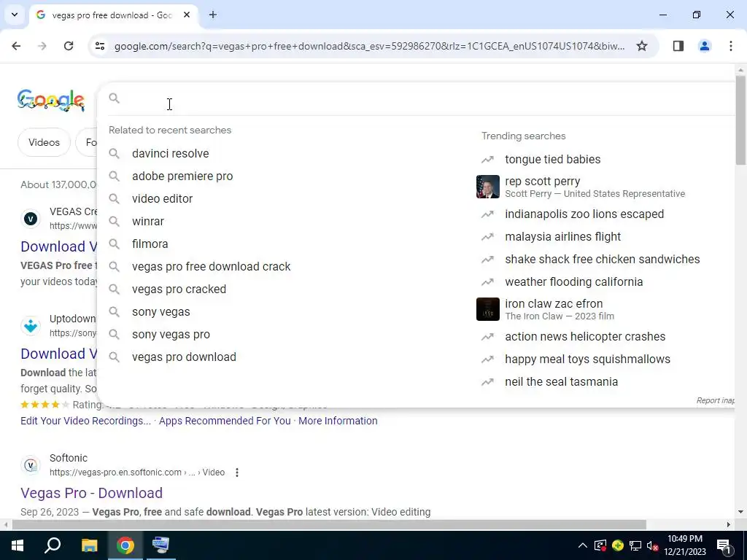The width and height of the screenshot is (747, 560).
Task: Select suggestion vegas pro free download crack
Action: click(x=211, y=267)
